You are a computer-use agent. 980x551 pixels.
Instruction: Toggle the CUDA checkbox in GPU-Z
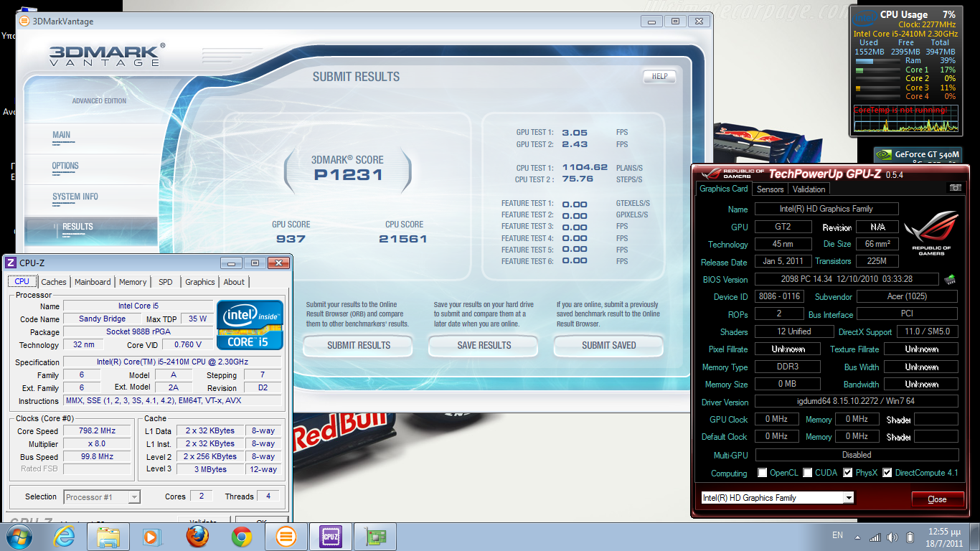[x=807, y=473]
